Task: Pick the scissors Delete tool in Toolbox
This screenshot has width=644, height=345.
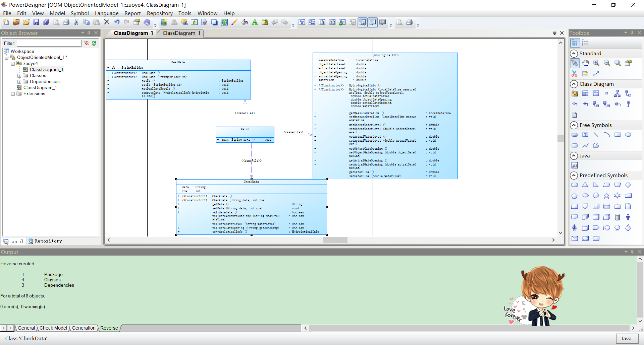Action: (575, 74)
